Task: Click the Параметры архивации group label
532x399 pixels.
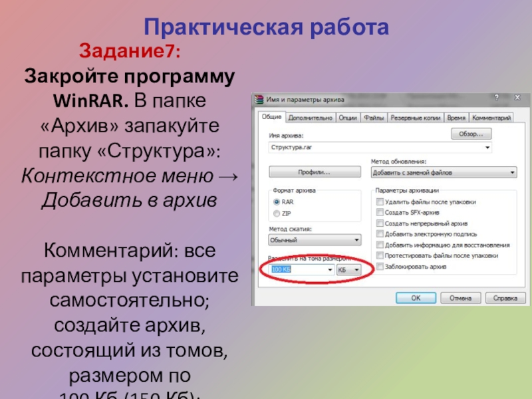Action: (407, 190)
